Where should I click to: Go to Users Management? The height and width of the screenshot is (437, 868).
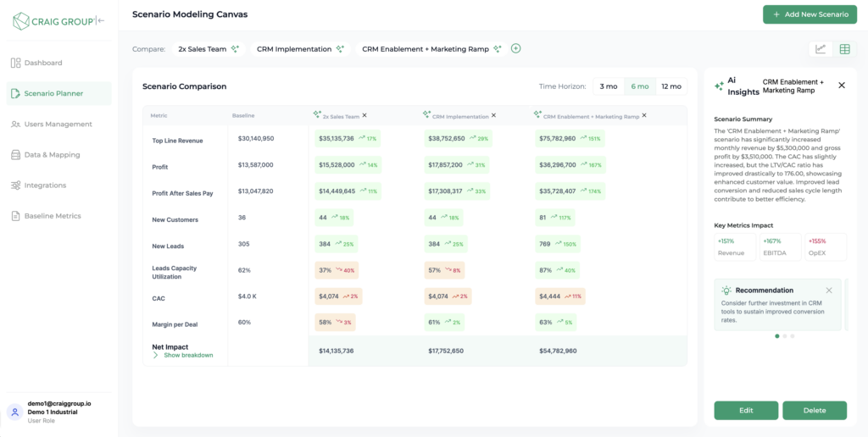58,124
